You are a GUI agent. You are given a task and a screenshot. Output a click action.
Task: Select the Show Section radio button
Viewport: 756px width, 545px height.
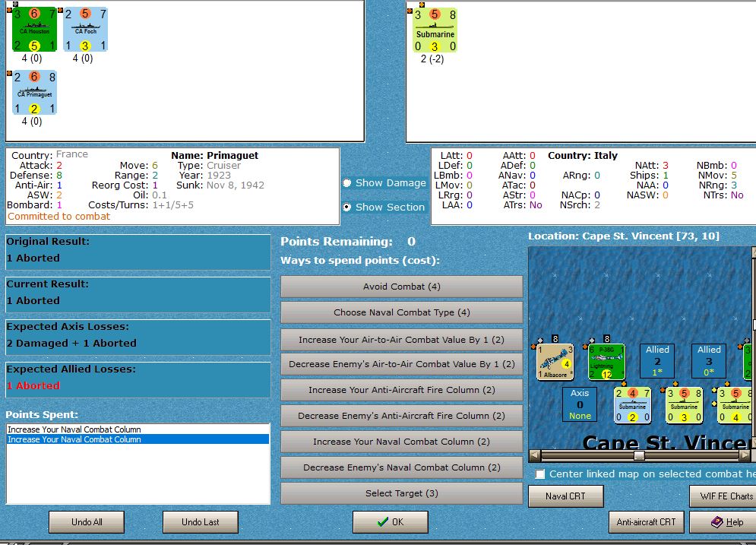(347, 207)
